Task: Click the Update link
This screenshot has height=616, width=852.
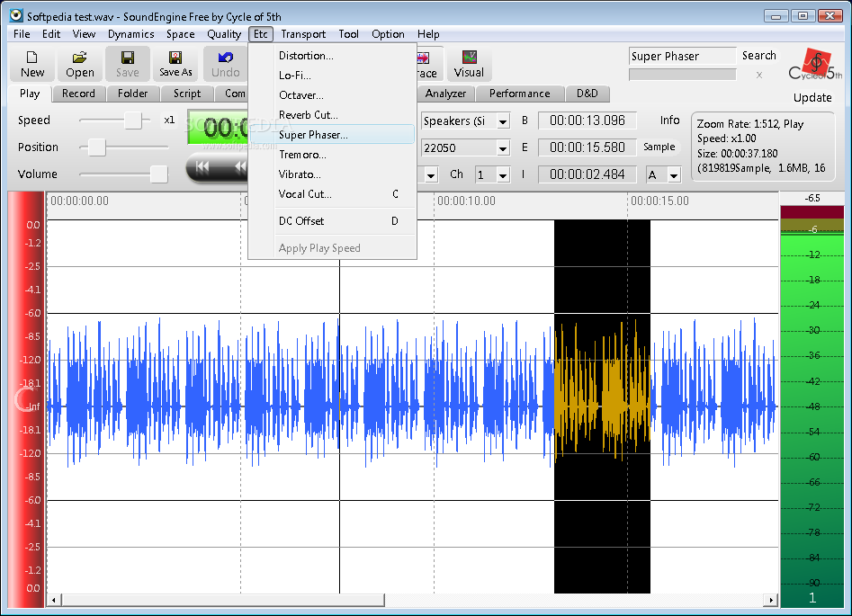Action: (x=812, y=98)
